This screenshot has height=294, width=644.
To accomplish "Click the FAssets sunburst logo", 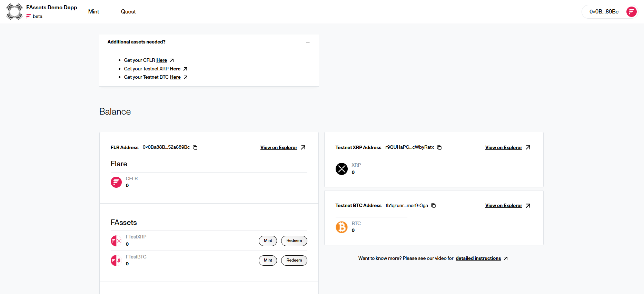I will 14,12.
